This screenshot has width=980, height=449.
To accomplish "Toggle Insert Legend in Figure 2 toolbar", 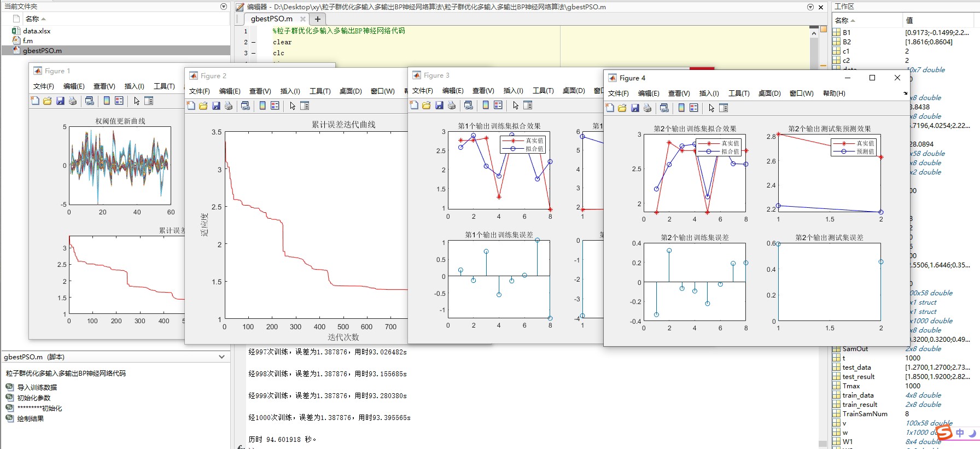I will coord(275,106).
